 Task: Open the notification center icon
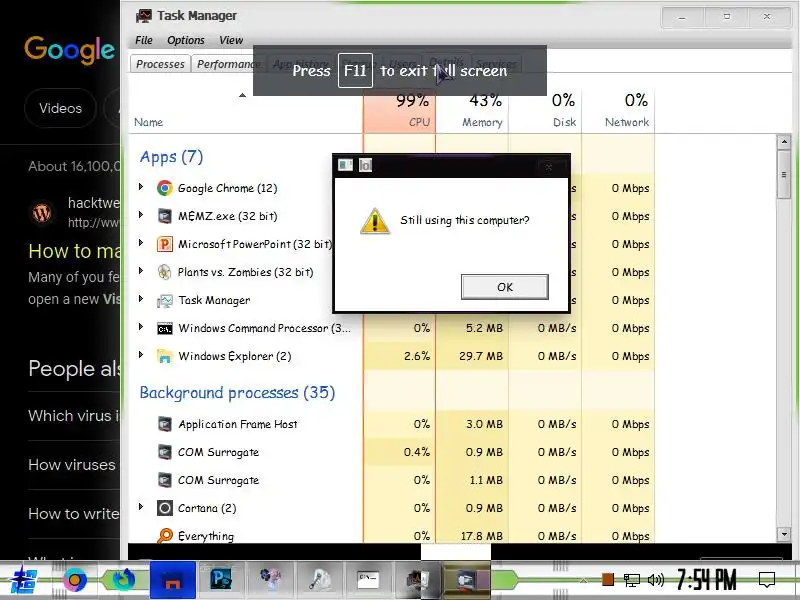coord(767,580)
